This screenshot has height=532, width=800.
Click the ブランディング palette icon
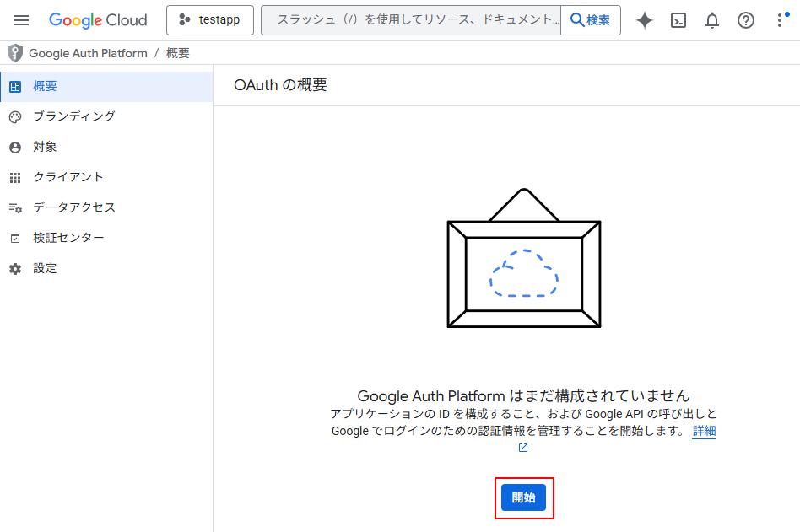click(14, 116)
